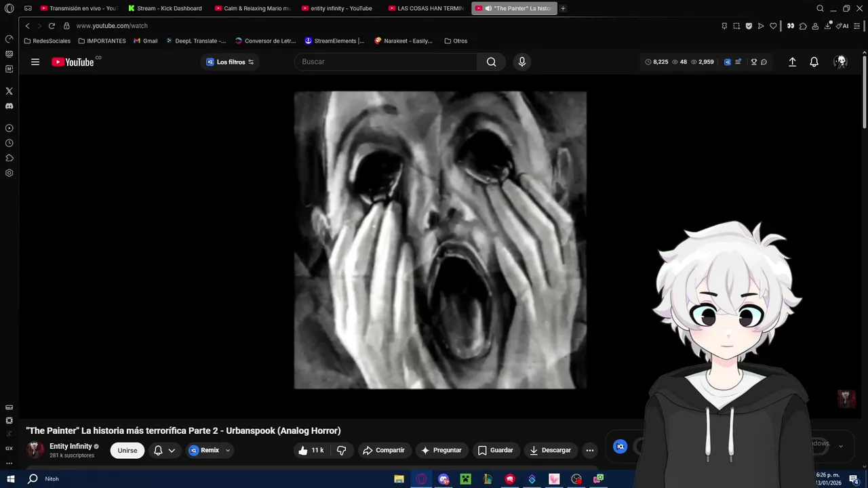
Task: Open the History clock icon in sidebar
Action: click(x=9, y=143)
